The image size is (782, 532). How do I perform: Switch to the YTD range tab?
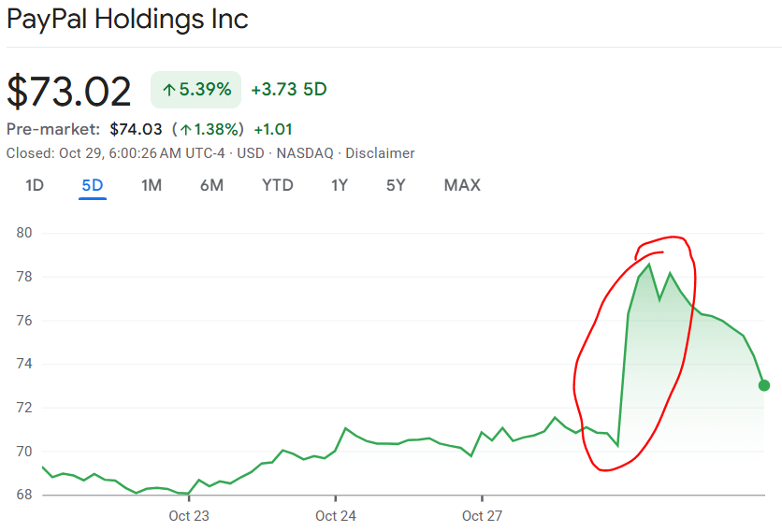278,185
